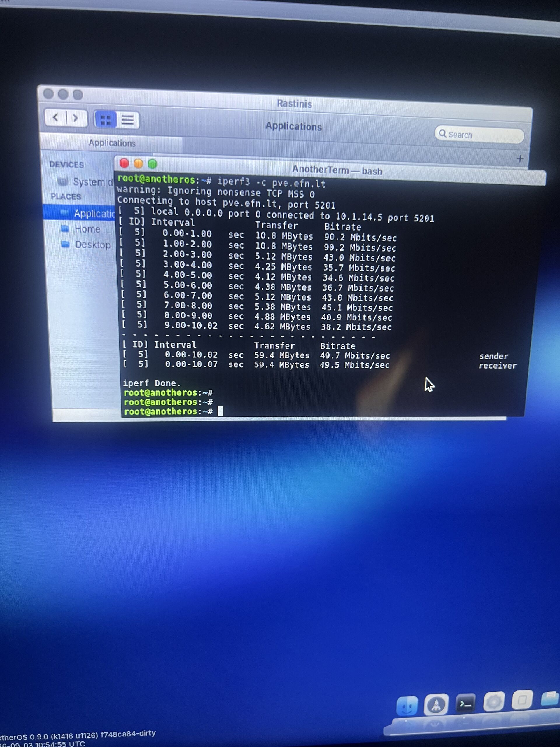This screenshot has width=560, height=747.
Task: Click the 'warning: Ignoring nonsense TCP MSS 0' line
Action: click(216, 192)
